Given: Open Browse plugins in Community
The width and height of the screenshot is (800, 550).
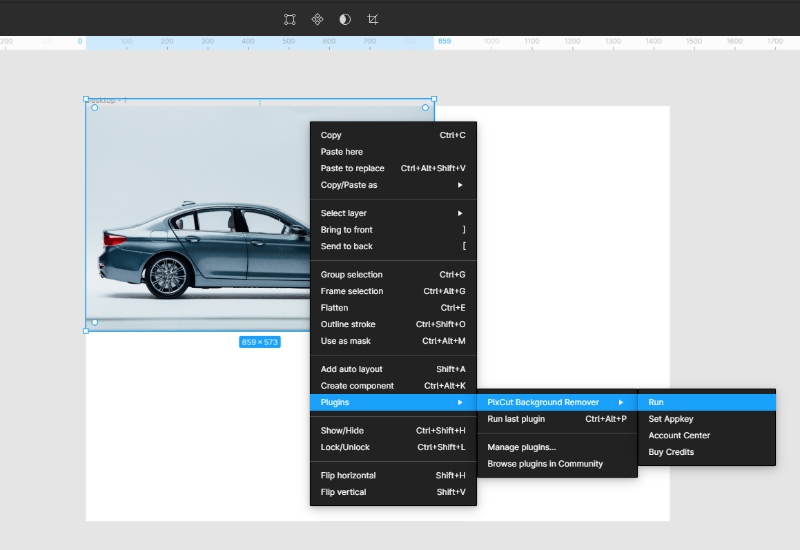Looking at the screenshot, I should click(x=545, y=464).
